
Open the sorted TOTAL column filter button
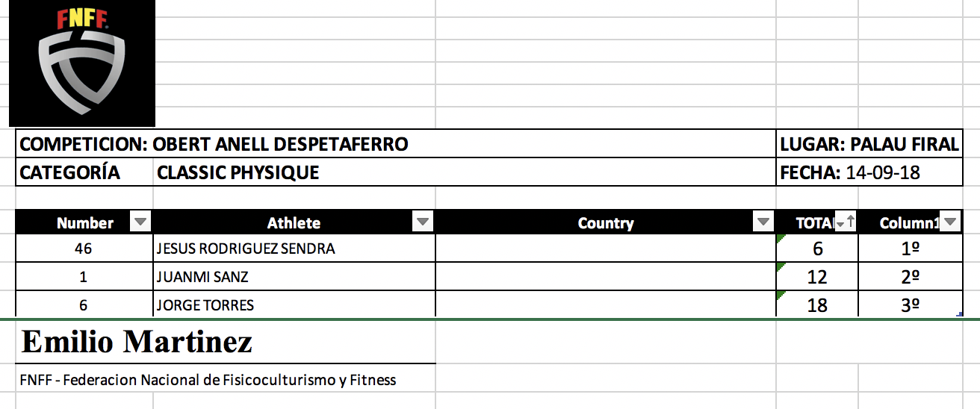[x=846, y=222]
